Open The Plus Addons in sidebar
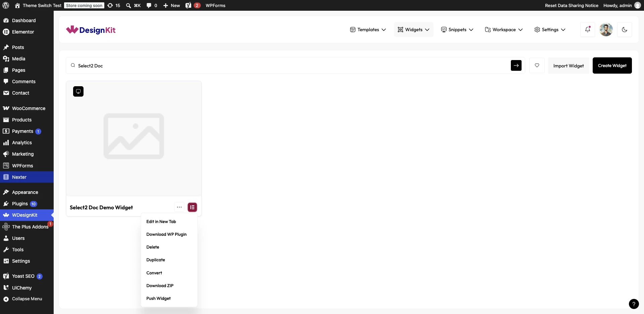Screen dimensions: 644x314 pyautogui.click(x=27, y=227)
